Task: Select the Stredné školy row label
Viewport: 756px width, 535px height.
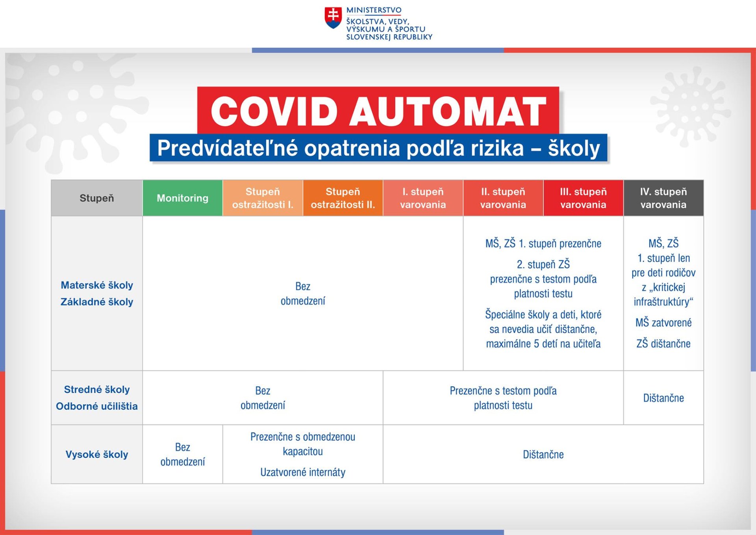Action: tap(96, 389)
